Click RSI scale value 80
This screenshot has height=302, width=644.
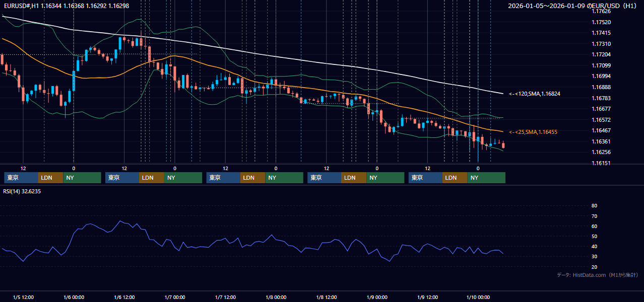coord(594,206)
